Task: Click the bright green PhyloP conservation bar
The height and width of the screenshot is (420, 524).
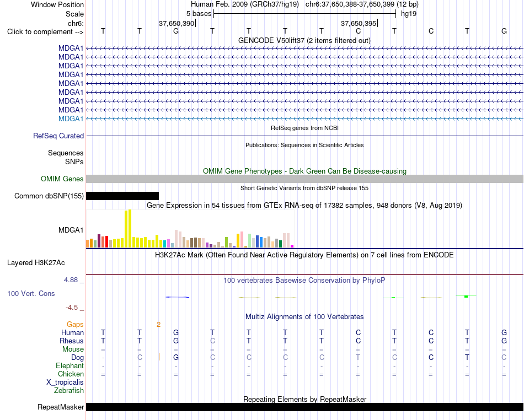Action: pos(466,296)
